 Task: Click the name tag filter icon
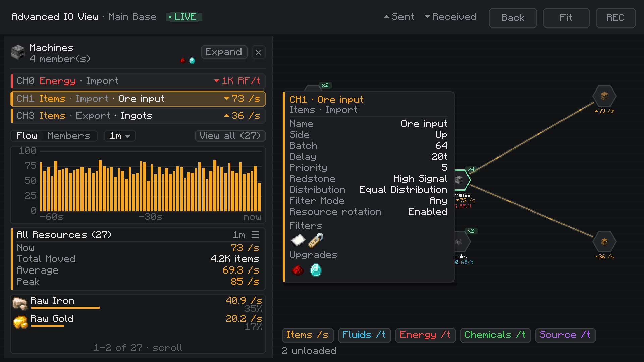(x=316, y=240)
